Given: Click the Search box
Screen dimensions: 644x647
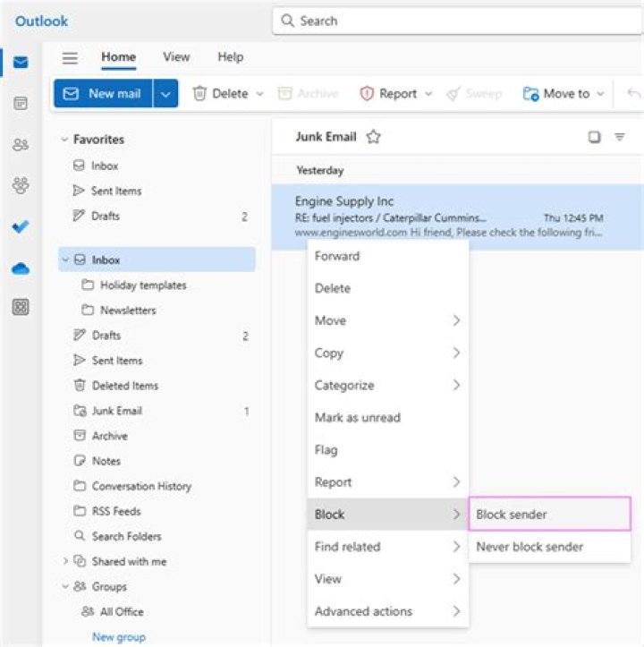Looking at the screenshot, I should (456, 20).
